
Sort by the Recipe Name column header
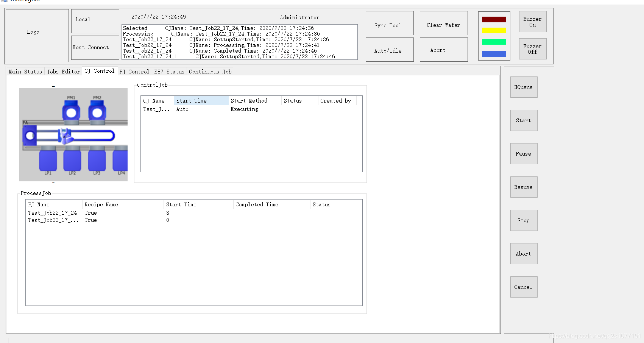123,204
